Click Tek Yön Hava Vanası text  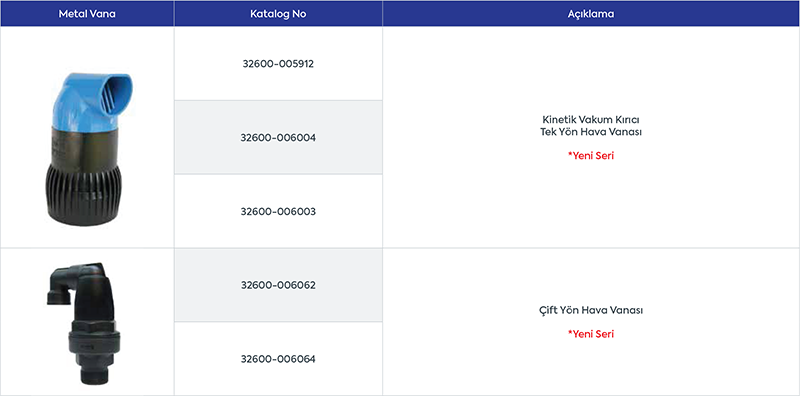point(591,132)
